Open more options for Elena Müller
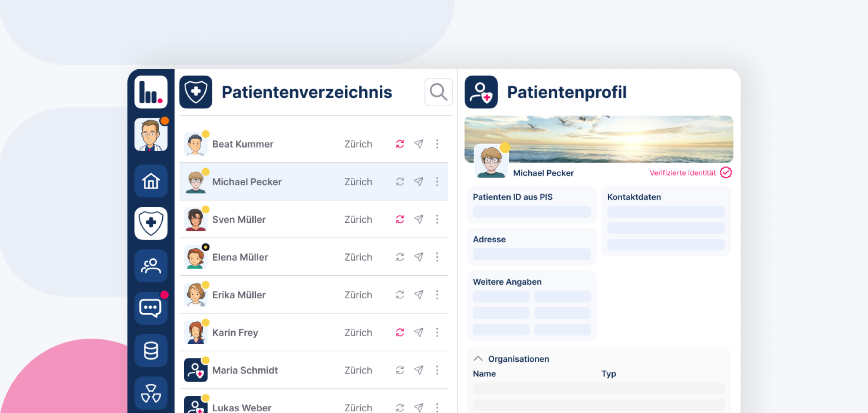Image resolution: width=868 pixels, height=413 pixels. tap(437, 257)
